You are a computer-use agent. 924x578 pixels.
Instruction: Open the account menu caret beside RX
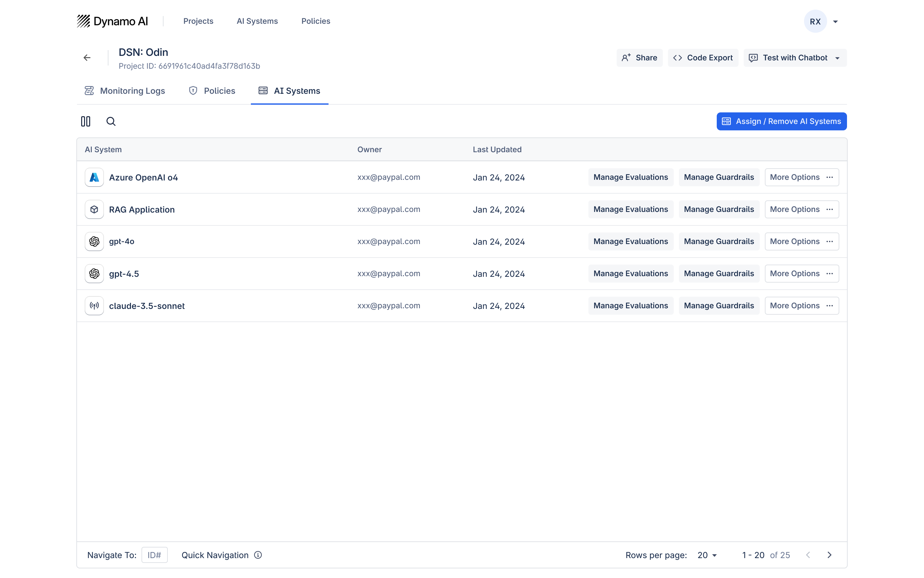coord(835,22)
